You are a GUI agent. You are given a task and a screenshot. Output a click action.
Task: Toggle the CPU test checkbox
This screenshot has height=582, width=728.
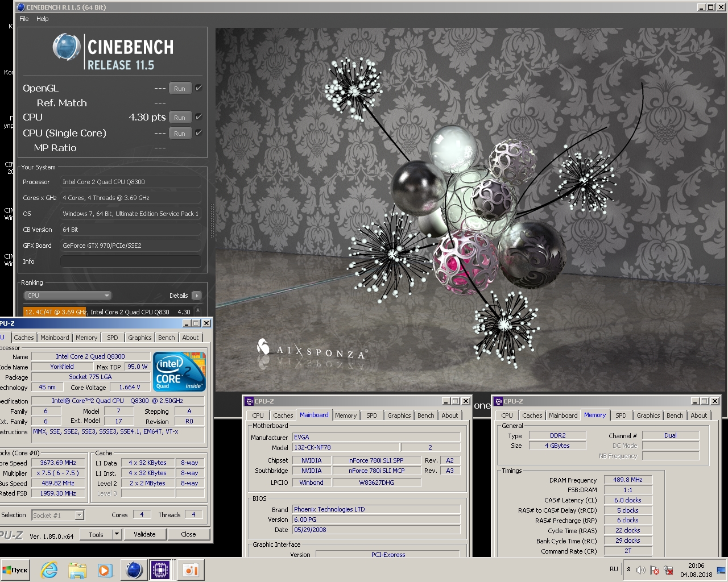198,117
